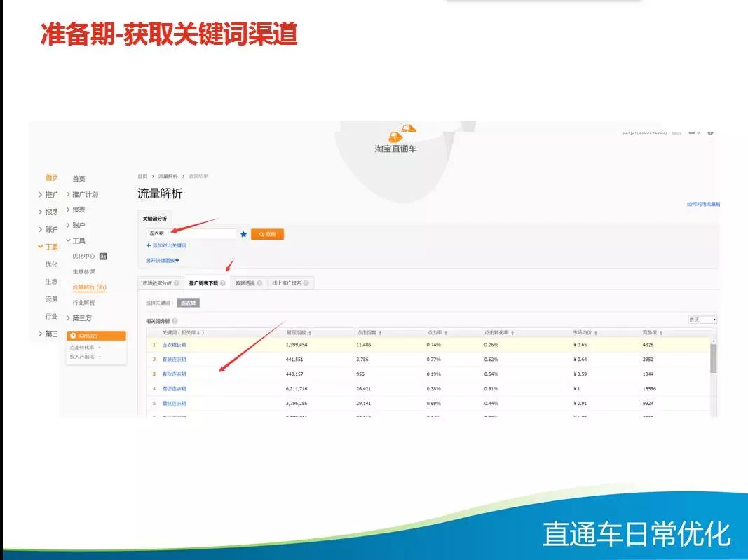Click the table's vertical scrollbar

(714, 357)
